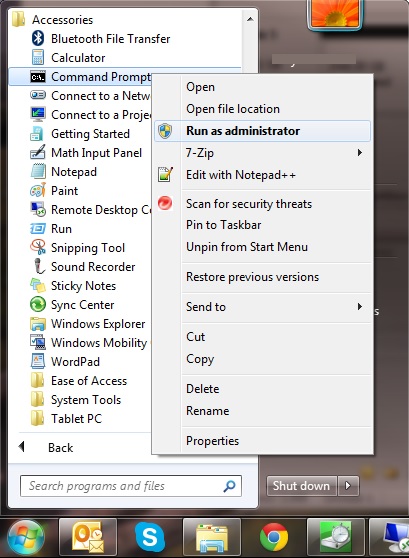Viewport: 409px width, 558px height.
Task: Open Windows Explorer from the taskbar
Action: click(212, 537)
